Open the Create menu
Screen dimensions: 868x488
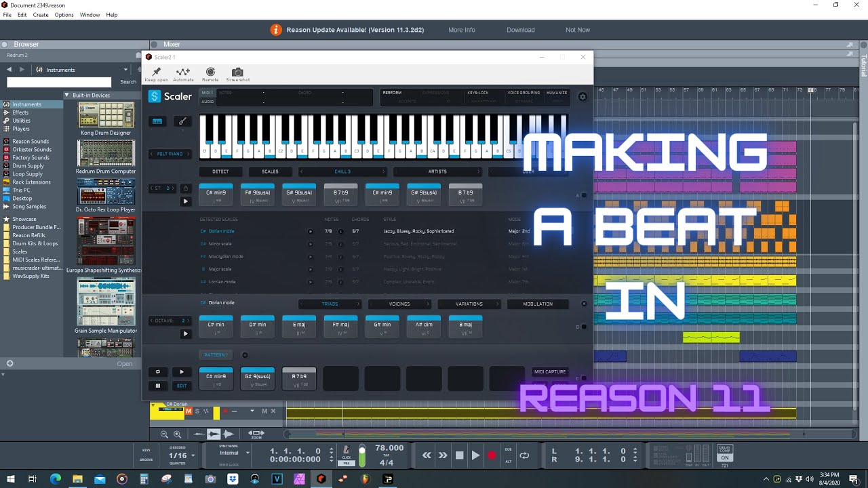coord(41,15)
